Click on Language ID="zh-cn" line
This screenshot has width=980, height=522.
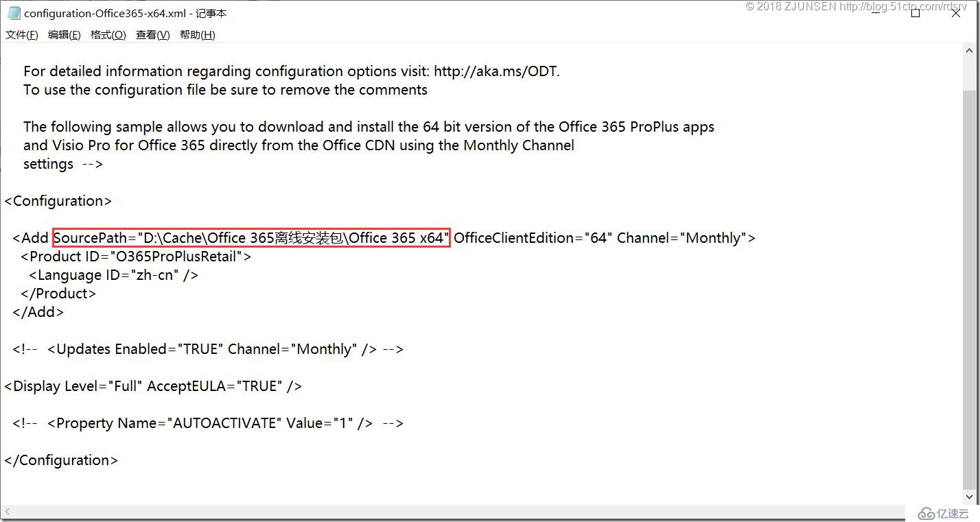click(113, 275)
